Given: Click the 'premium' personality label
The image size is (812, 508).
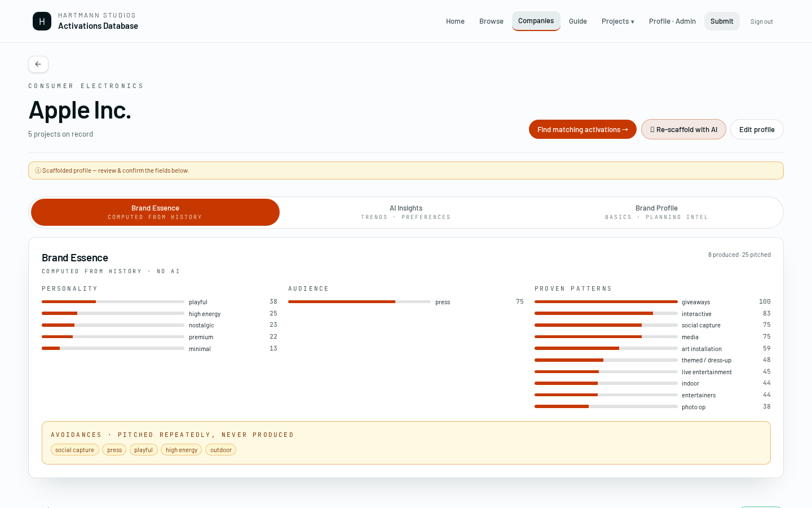Looking at the screenshot, I should pos(201,338).
